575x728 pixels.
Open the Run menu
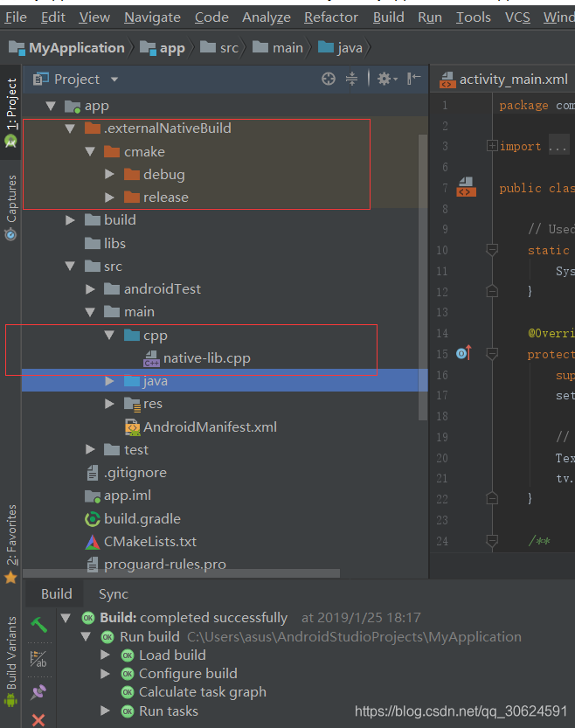430,17
